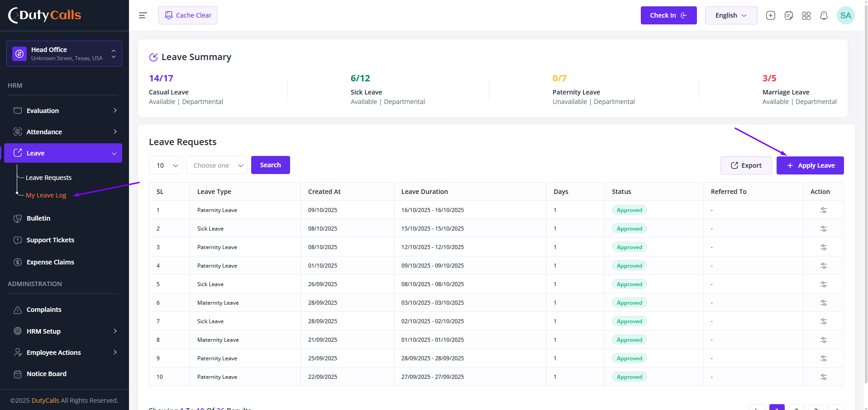The height and width of the screenshot is (410, 868).
Task: Click the SA user avatar
Action: point(845,15)
